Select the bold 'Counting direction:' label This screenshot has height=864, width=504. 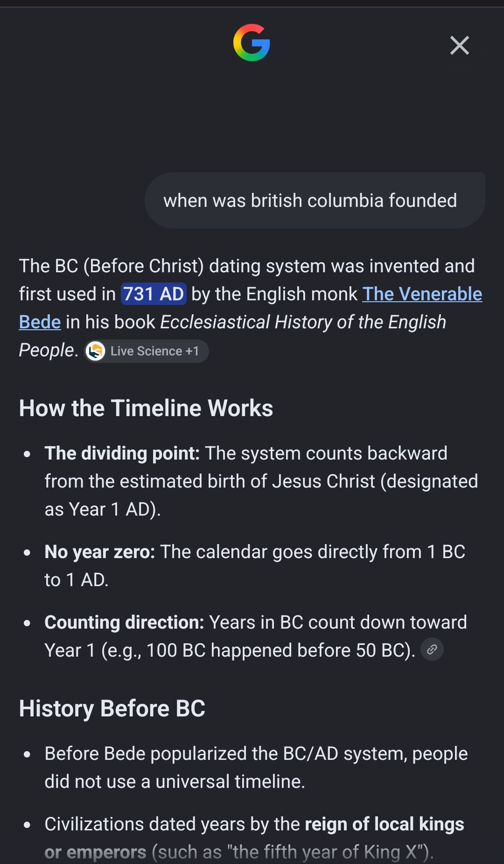[x=125, y=623]
